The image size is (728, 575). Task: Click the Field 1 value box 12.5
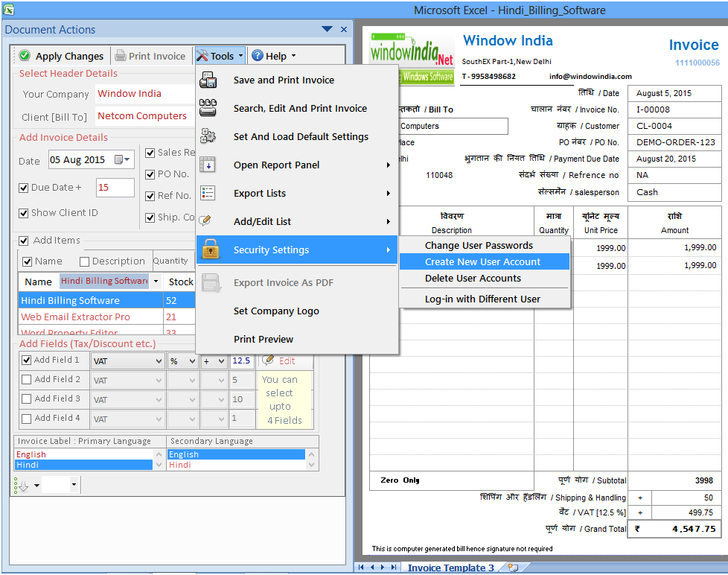click(243, 361)
